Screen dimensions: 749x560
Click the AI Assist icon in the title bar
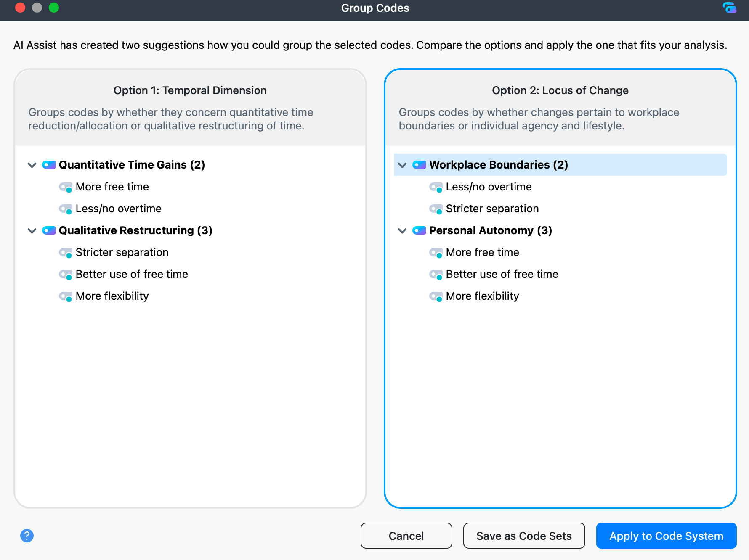pyautogui.click(x=730, y=8)
